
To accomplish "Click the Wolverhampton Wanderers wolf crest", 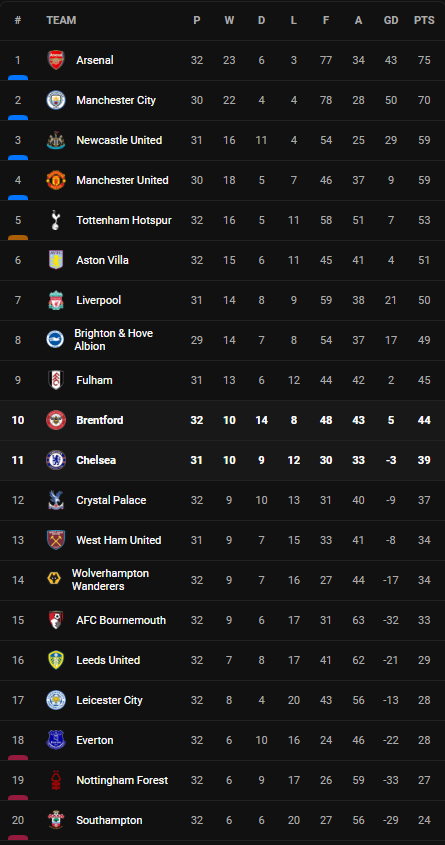I will click(x=54, y=579).
